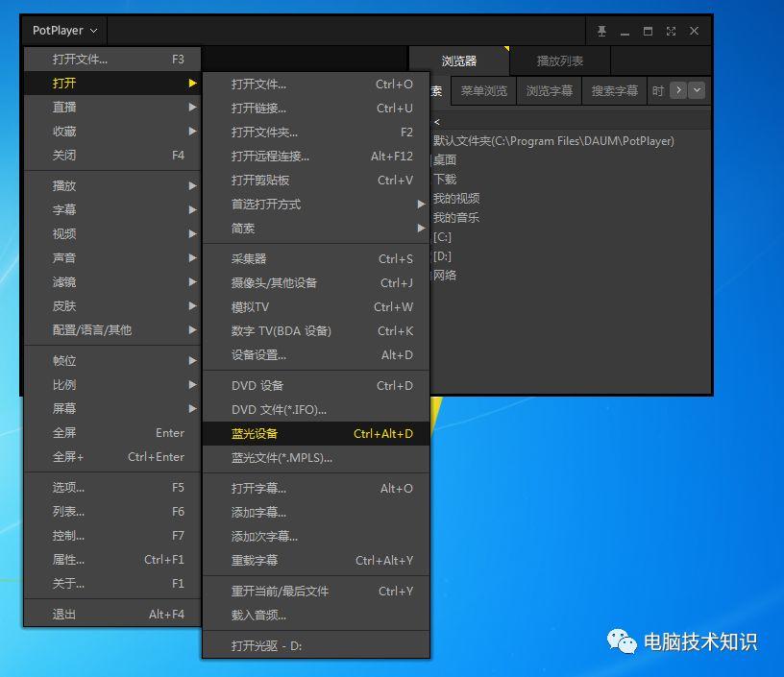Switch to the 浏览器 tab
This screenshot has height=677, width=784.
[x=459, y=60]
